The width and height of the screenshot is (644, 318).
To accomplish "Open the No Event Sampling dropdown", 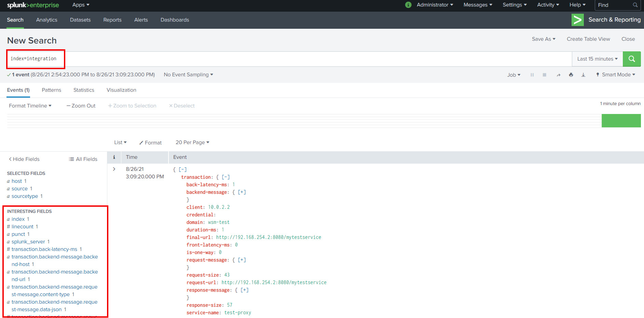I will coord(188,75).
